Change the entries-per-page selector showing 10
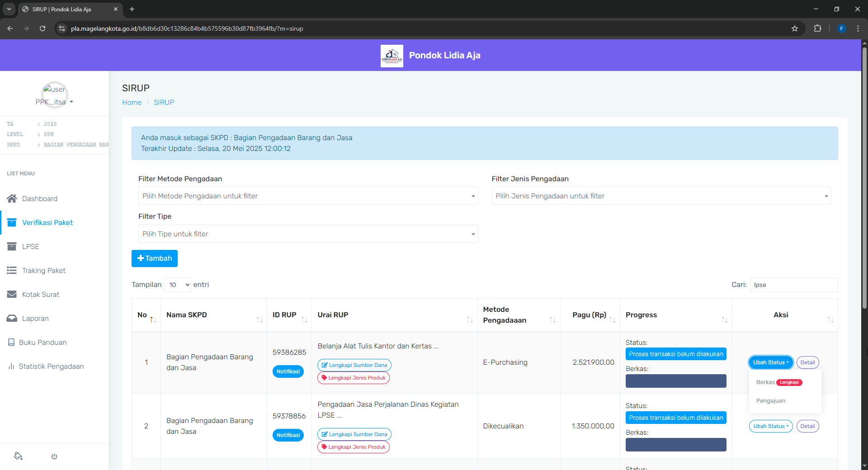Screen dimensions: 868x470 pos(178,285)
